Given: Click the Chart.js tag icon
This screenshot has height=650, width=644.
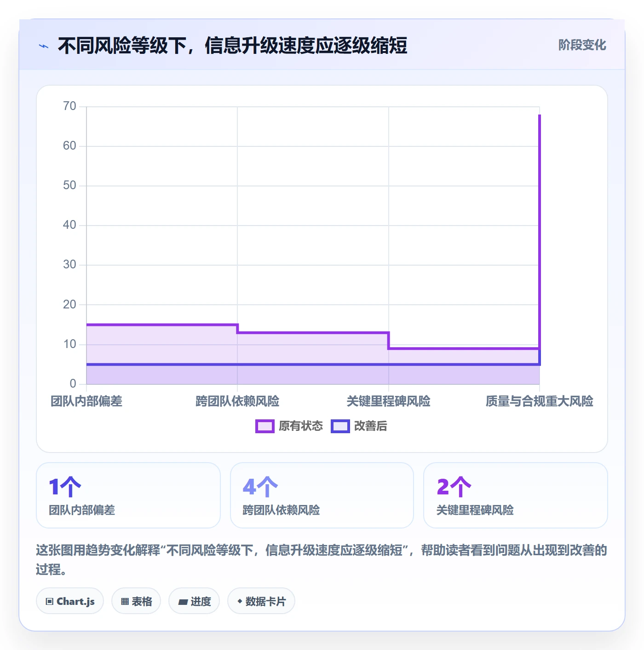Looking at the screenshot, I should click(x=50, y=601).
